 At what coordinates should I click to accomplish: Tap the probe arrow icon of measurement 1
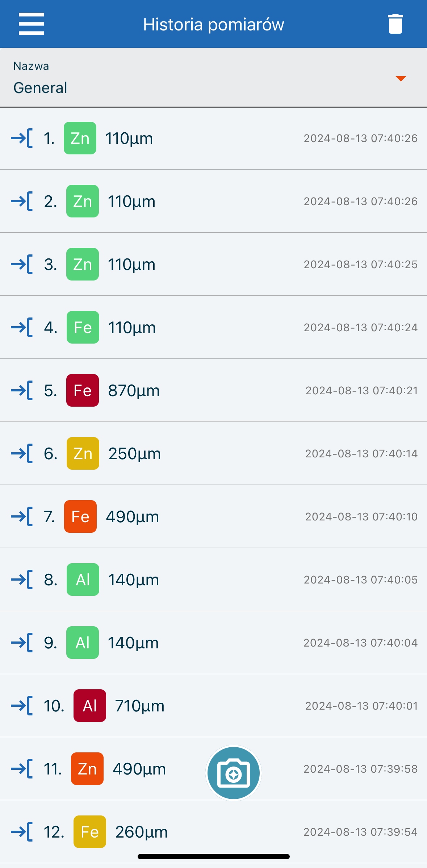pos(22,138)
